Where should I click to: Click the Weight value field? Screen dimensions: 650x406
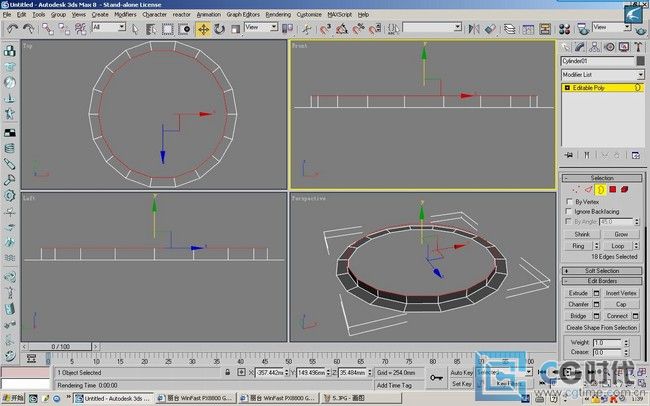(607, 343)
